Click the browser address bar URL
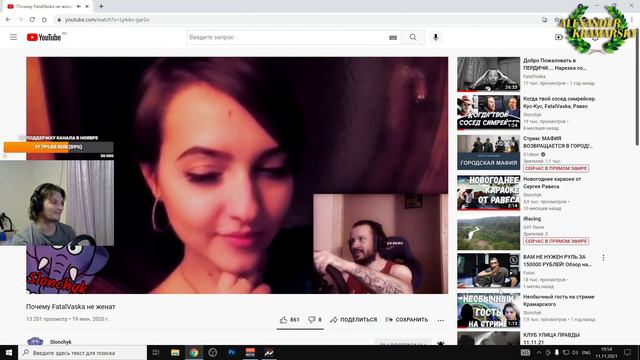The image size is (640, 360). tap(107, 20)
